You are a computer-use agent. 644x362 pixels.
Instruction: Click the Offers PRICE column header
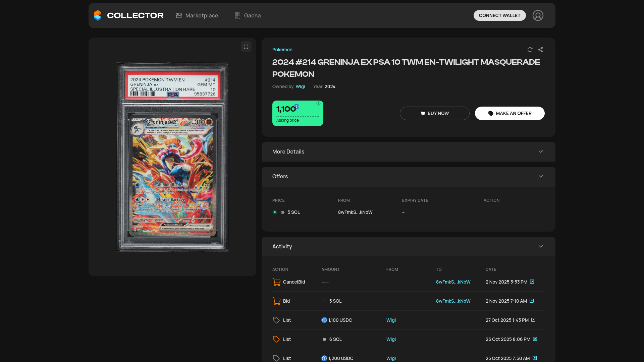point(278,200)
